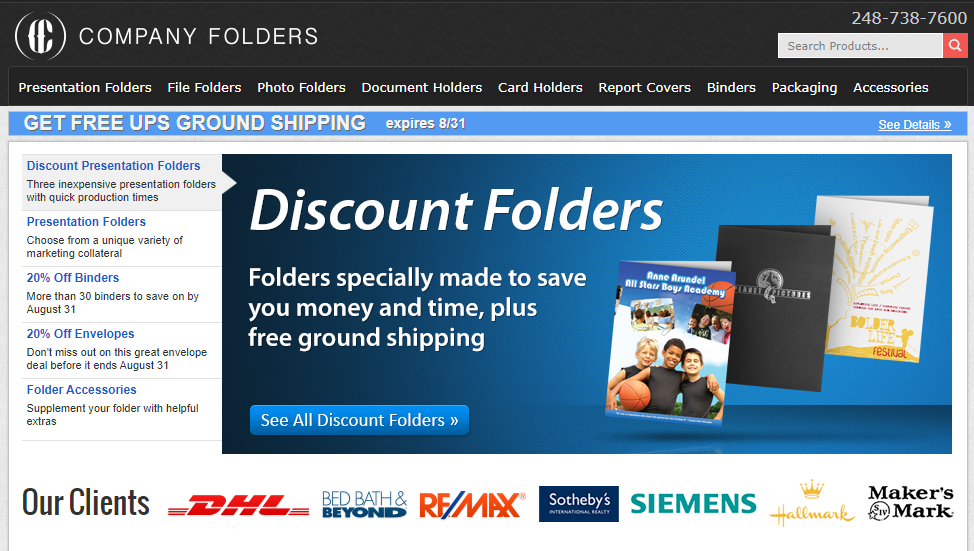This screenshot has height=551, width=974.
Task: Go to File Folders menu item
Action: tap(204, 88)
